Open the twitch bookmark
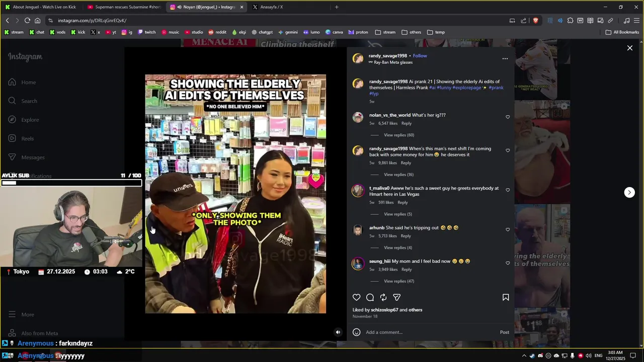Image resolution: width=644 pixels, height=362 pixels. (146, 32)
